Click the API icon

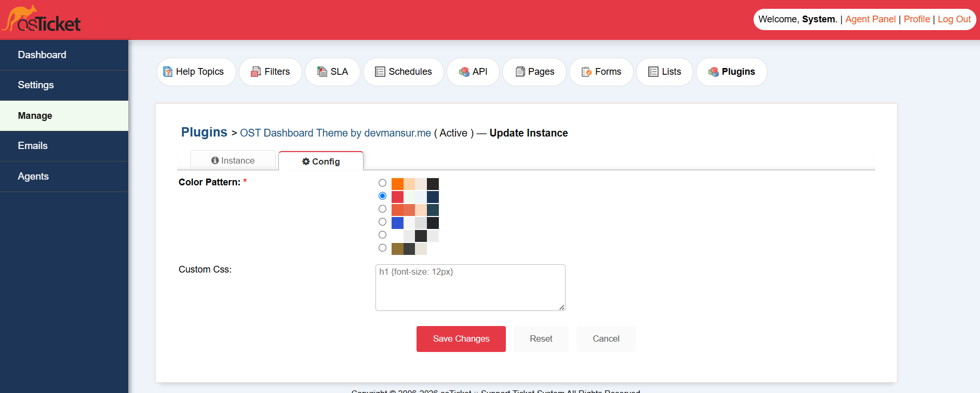[464, 72]
